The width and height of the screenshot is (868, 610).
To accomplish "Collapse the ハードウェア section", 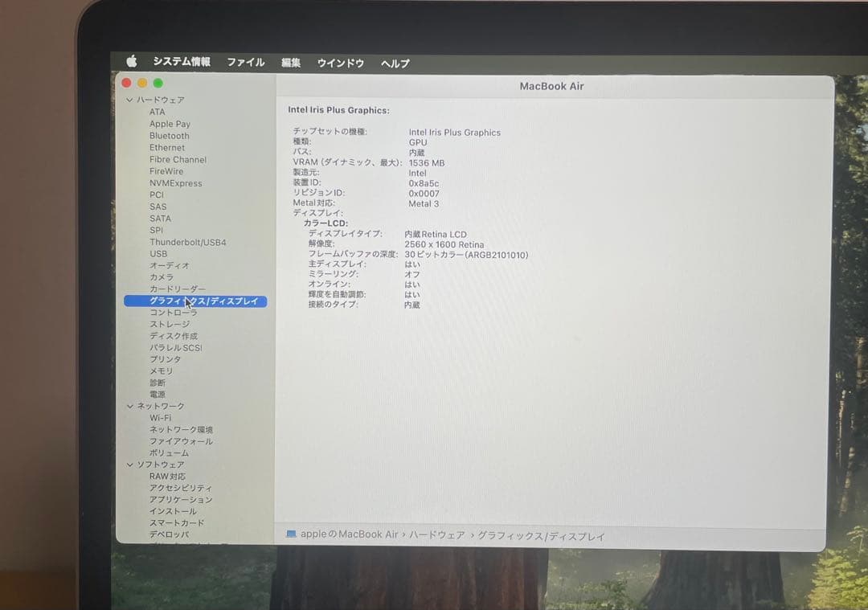I will pyautogui.click(x=130, y=100).
